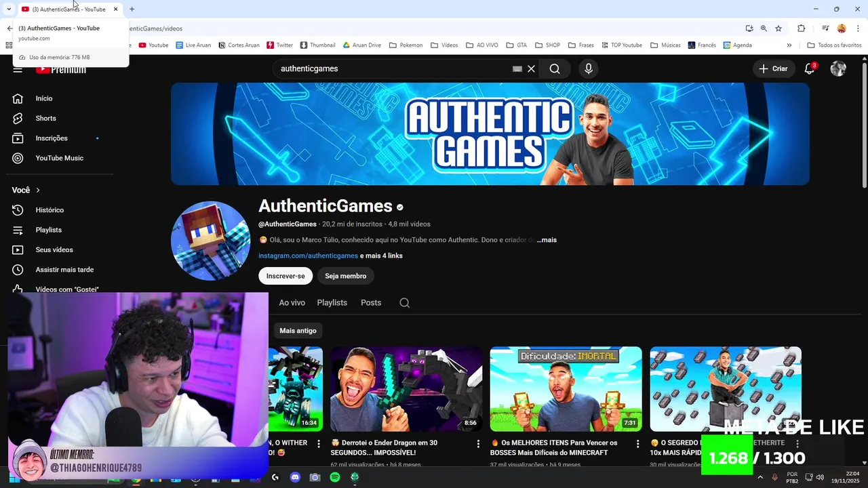This screenshot has width=868, height=488.
Task: Open the Chrome profile avatar
Action: click(842, 28)
